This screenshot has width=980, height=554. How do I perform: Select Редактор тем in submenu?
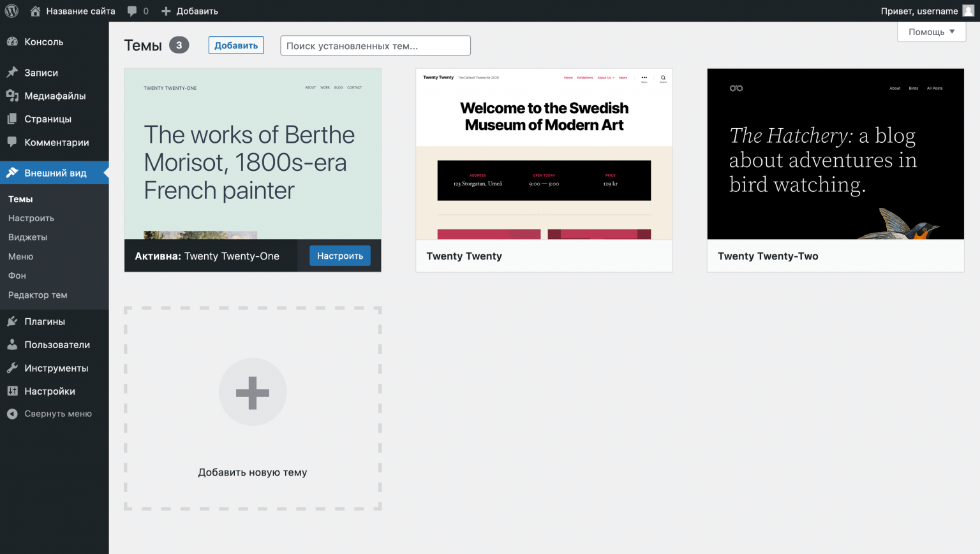[38, 295]
